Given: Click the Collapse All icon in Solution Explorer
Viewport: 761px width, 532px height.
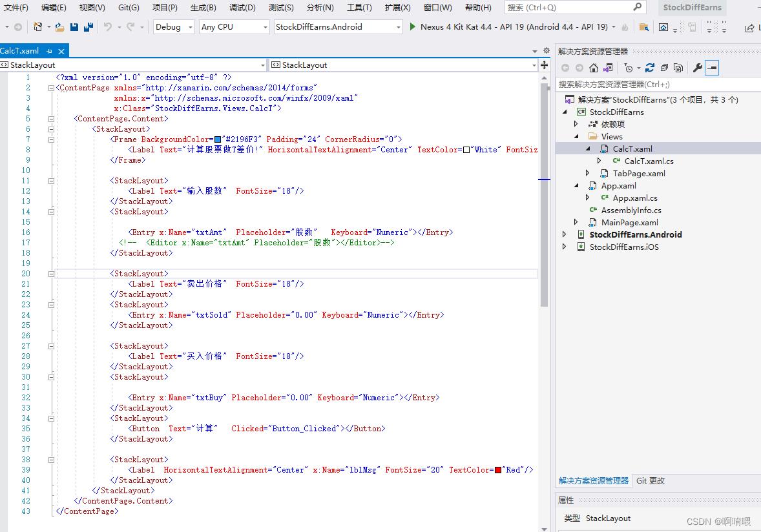Looking at the screenshot, I should click(x=664, y=68).
